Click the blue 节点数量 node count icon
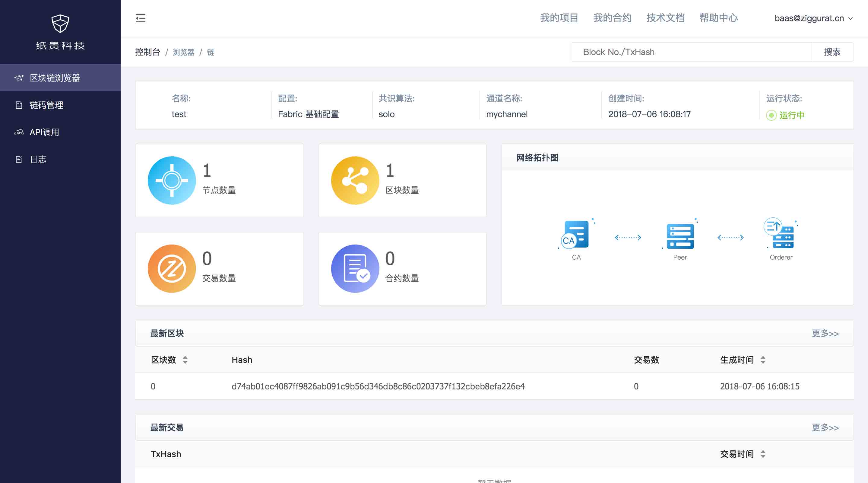Image resolution: width=868 pixels, height=483 pixels. point(172,181)
